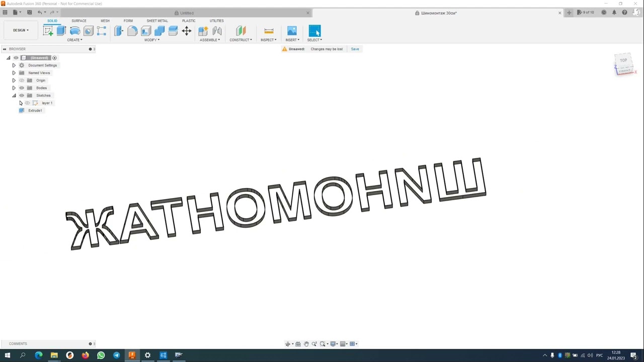
Task: Switch to the PLASTIC tab
Action: (x=189, y=21)
